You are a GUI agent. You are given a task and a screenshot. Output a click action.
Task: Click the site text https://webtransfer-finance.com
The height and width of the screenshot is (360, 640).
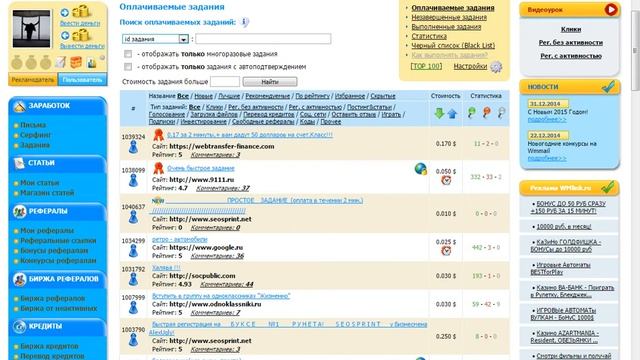coord(222,146)
